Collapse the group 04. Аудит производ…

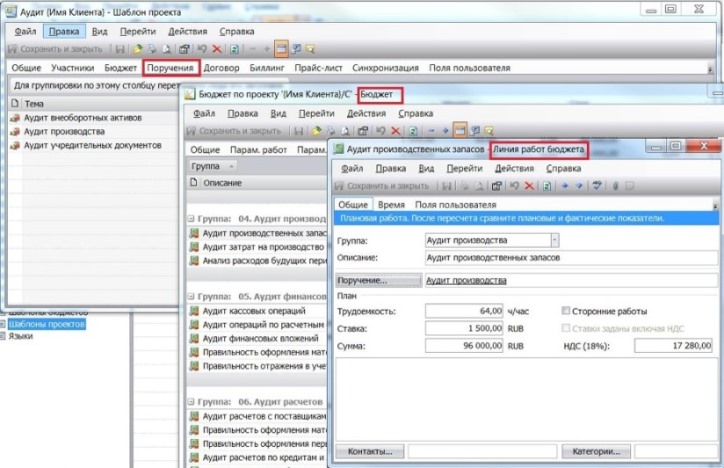coord(191,218)
